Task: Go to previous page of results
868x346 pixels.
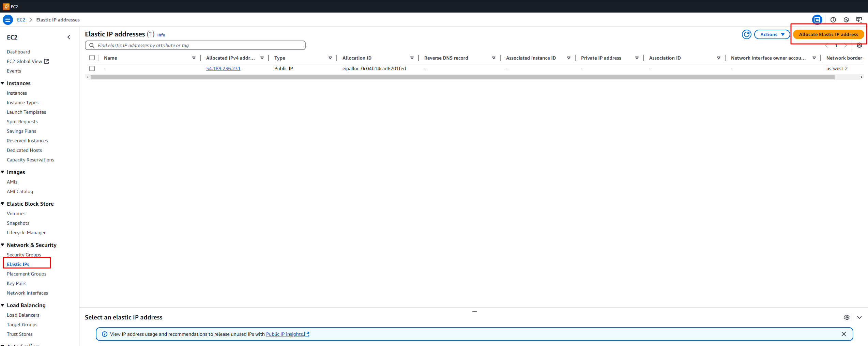Action: (826, 46)
